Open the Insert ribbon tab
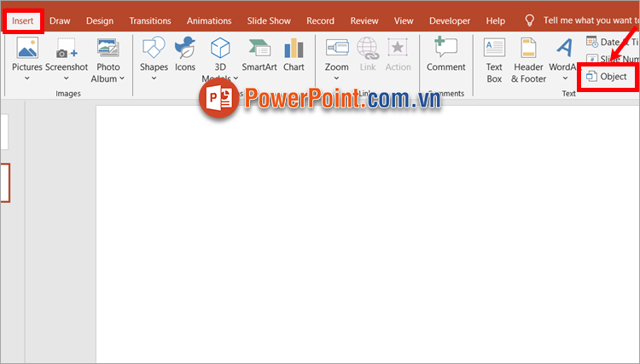The image size is (640, 364). 22,20
